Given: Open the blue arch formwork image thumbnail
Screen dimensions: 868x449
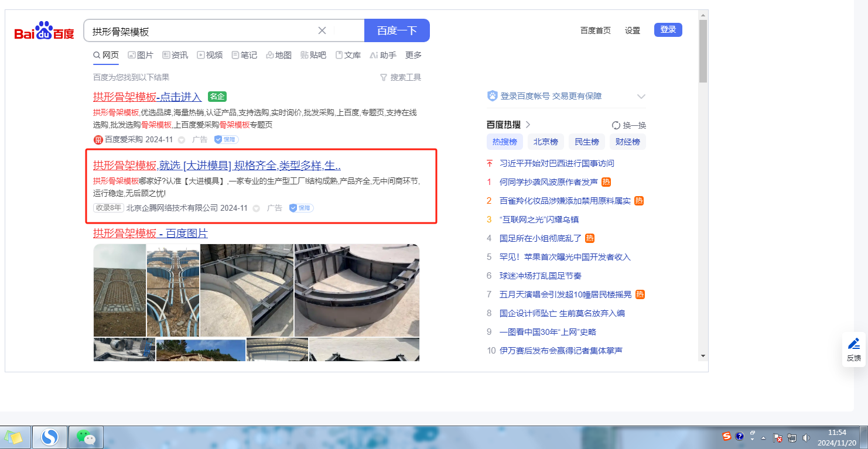Looking at the screenshot, I should [173, 290].
